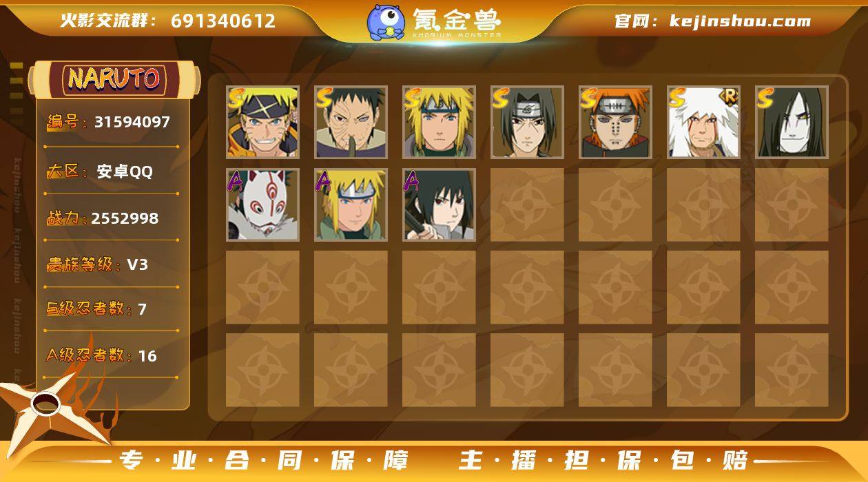Click the 安卓QQ server region label
This screenshot has height=482, width=868.
[x=125, y=171]
